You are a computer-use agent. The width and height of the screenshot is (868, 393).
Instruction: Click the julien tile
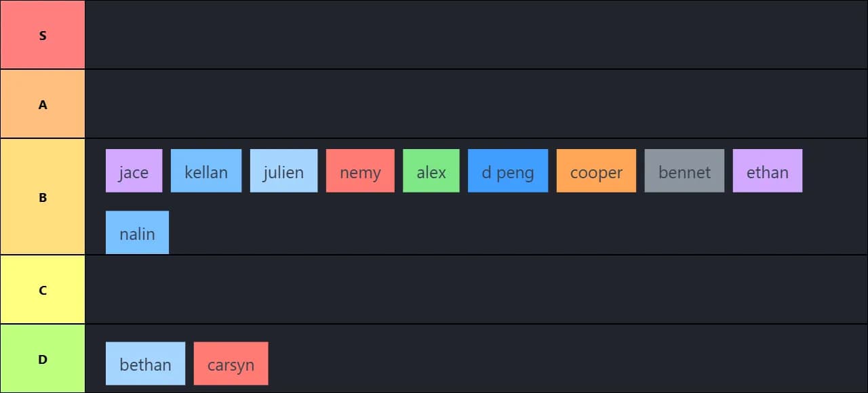pos(283,171)
